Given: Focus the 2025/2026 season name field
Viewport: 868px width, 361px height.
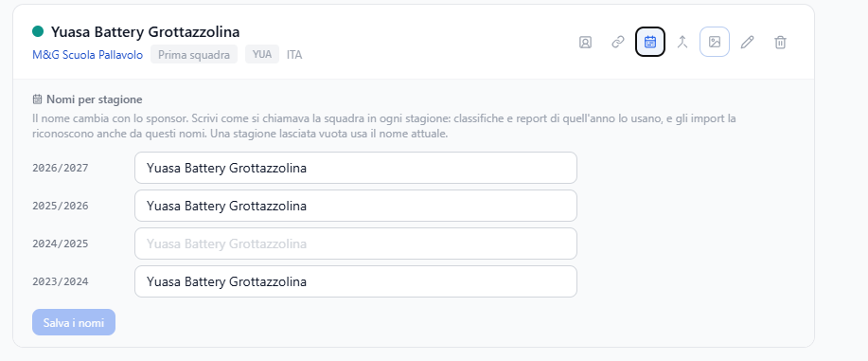Looking at the screenshot, I should click(356, 206).
